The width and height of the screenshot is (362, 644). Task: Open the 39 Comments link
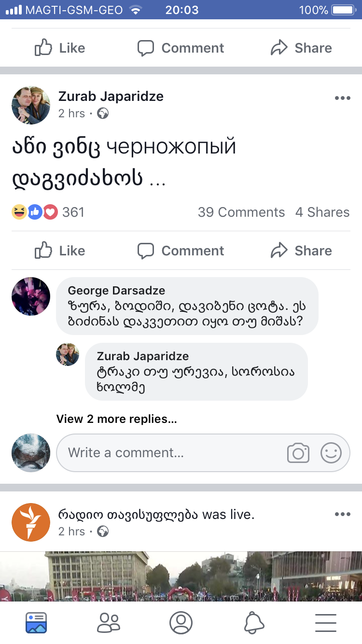pyautogui.click(x=241, y=212)
